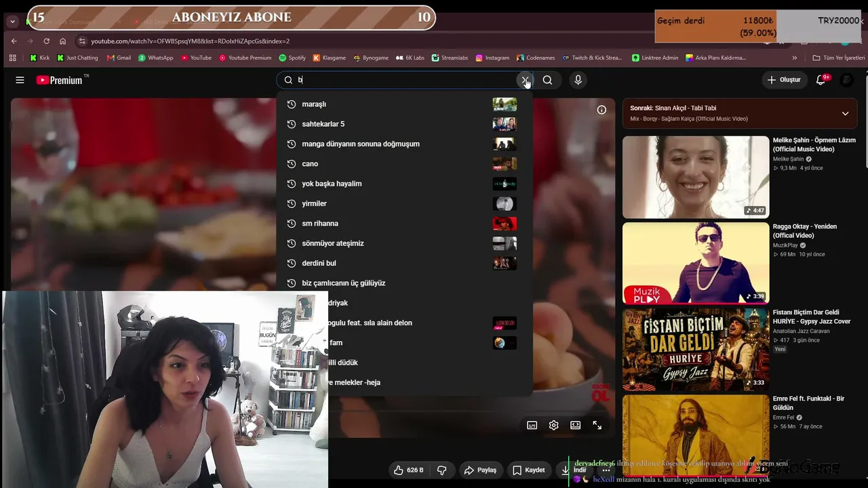Open YouTube notifications bell
Viewport: 868px width, 488px height.
coord(821,80)
